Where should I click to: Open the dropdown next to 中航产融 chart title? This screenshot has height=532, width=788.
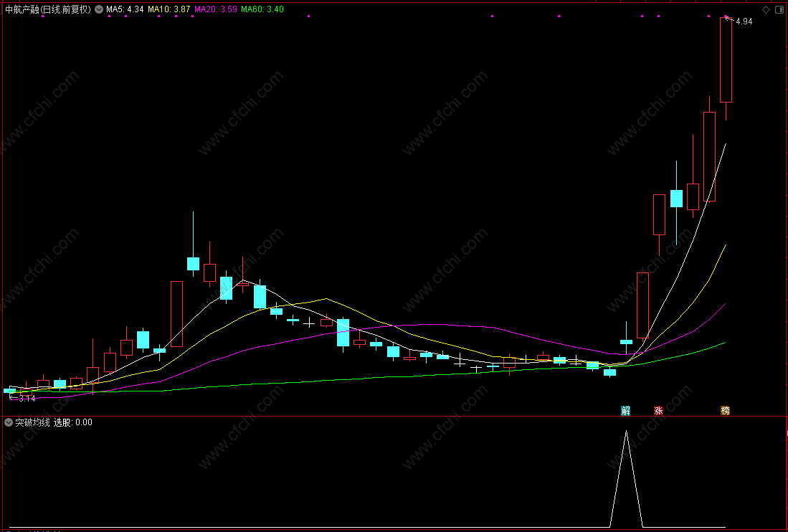tap(98, 9)
